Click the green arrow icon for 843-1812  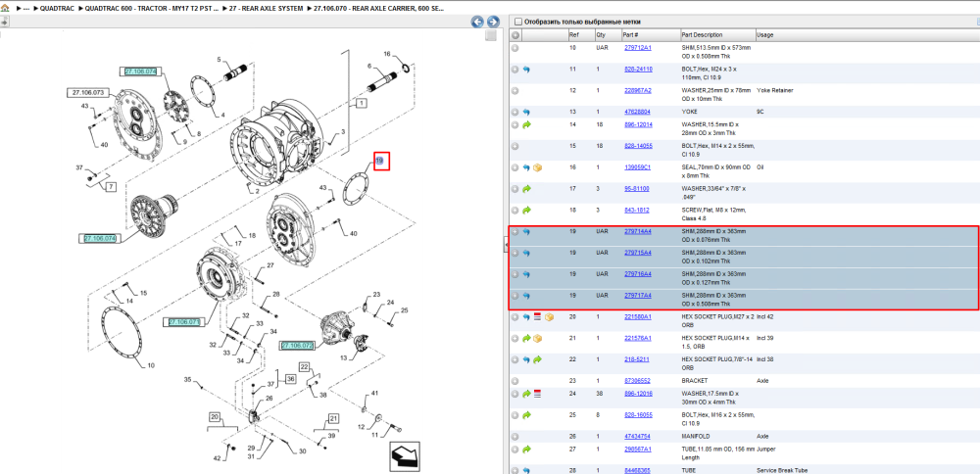526,210
